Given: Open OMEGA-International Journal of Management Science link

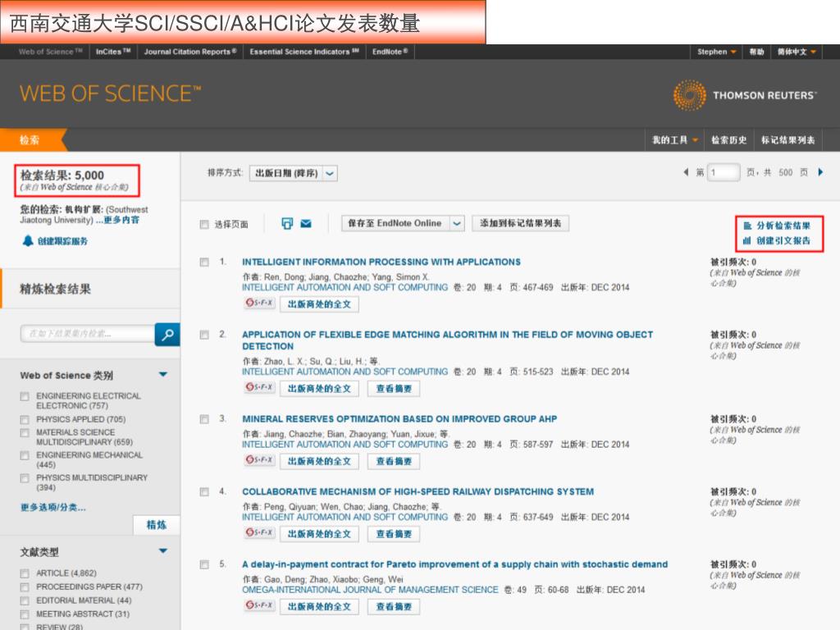Looking at the screenshot, I should 370,590.
